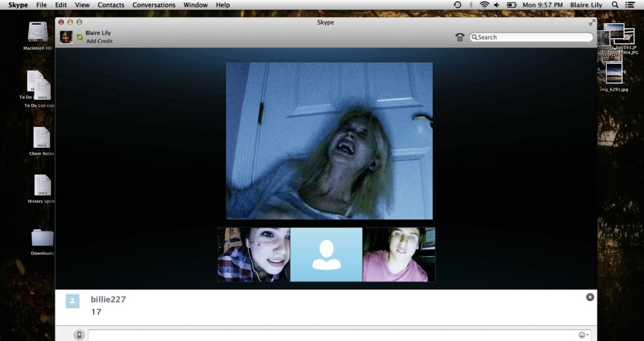Screen dimensions: 644x341
Task: Open the Notification Center list icon
Action: click(x=630, y=5)
